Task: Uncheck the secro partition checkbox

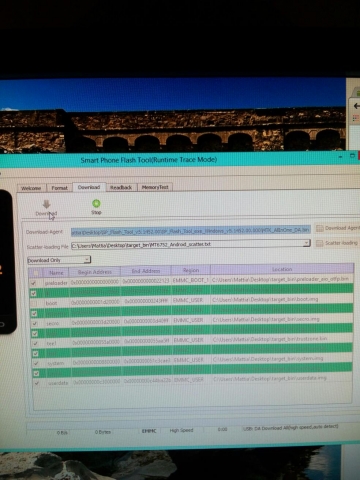Action: point(34,323)
